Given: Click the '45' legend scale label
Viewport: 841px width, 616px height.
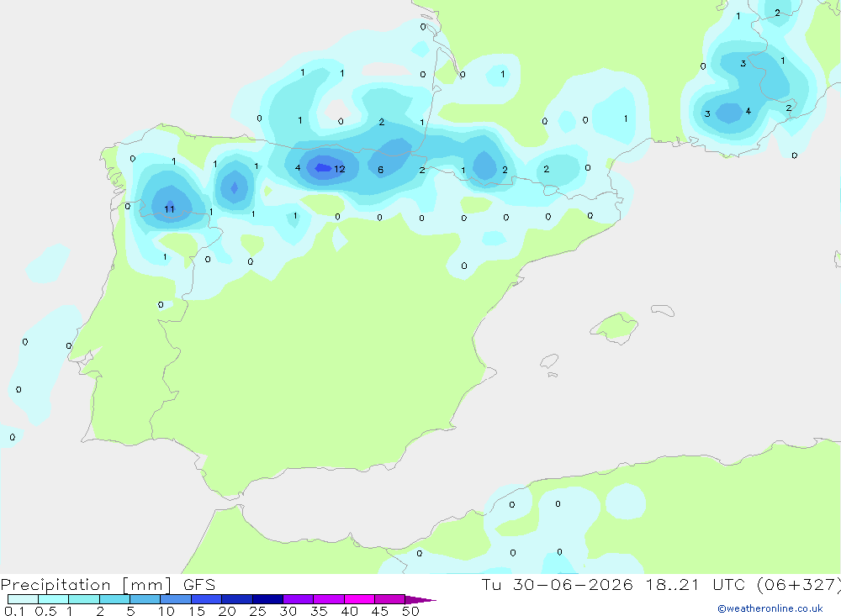Looking at the screenshot, I should [x=380, y=611].
